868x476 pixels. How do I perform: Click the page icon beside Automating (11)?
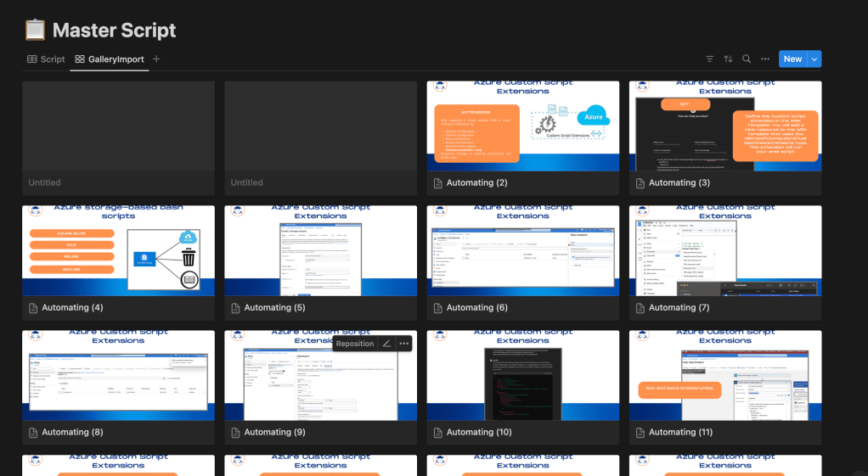tap(640, 433)
